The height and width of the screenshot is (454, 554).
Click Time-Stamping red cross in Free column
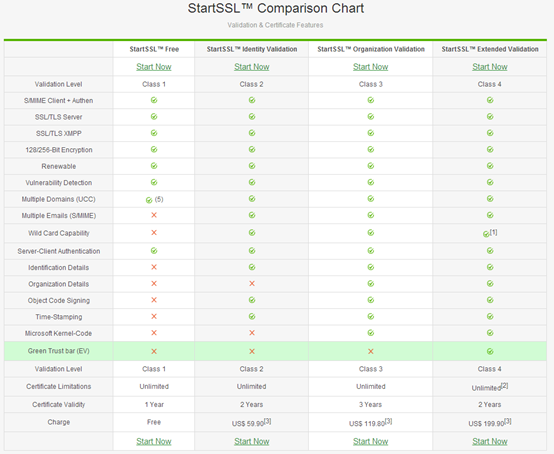click(x=154, y=316)
